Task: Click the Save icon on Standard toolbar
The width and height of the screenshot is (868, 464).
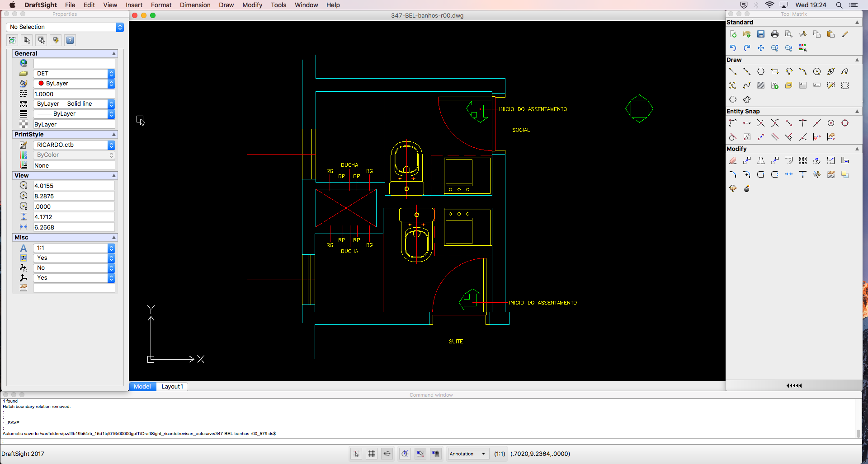Action: (761, 34)
